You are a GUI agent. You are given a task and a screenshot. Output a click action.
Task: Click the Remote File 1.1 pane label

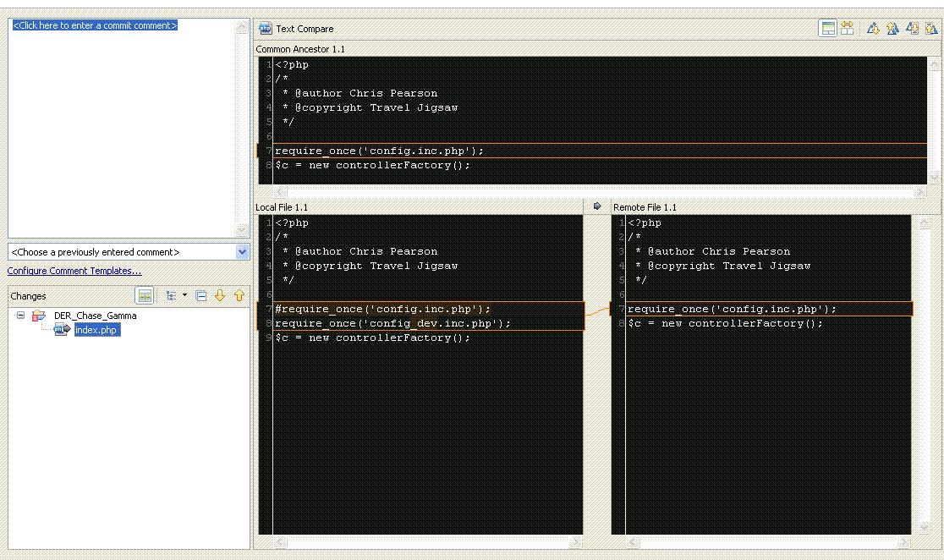click(645, 207)
